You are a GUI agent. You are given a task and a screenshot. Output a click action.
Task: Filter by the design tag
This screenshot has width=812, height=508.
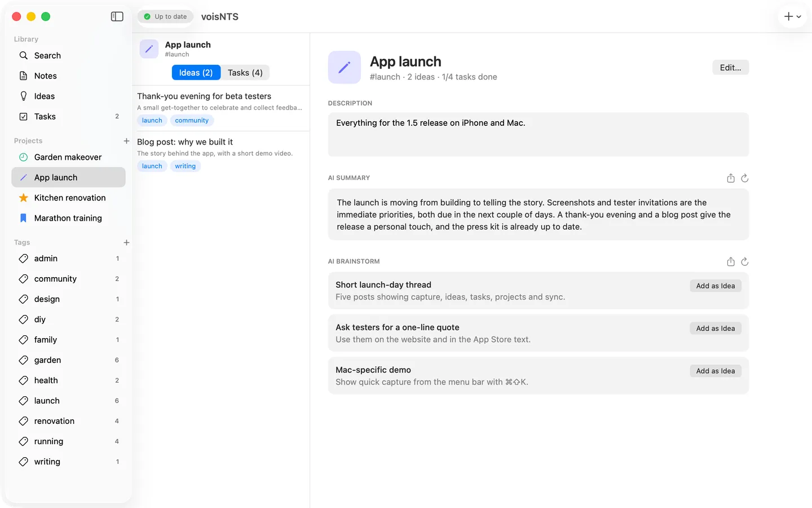click(x=68, y=299)
